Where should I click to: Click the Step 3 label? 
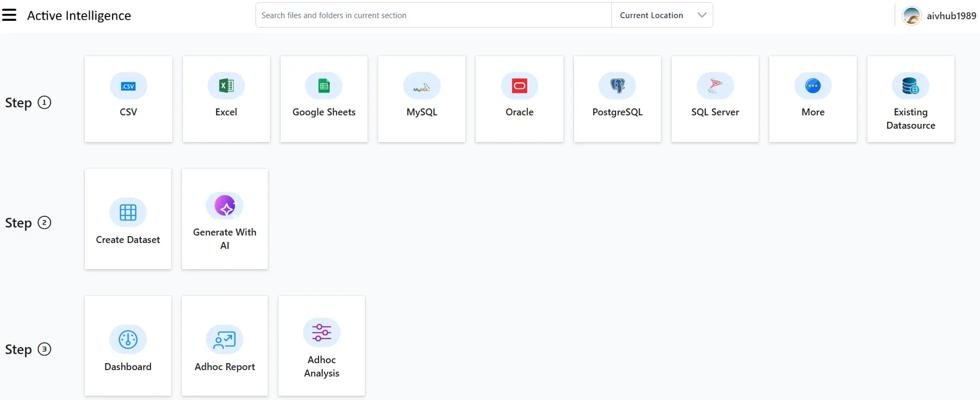(x=28, y=349)
